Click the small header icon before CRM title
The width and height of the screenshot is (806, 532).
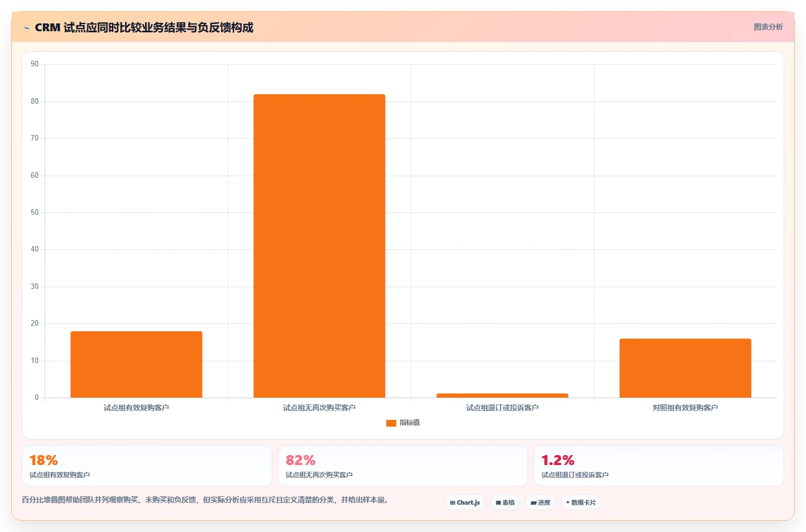pyautogui.click(x=26, y=28)
